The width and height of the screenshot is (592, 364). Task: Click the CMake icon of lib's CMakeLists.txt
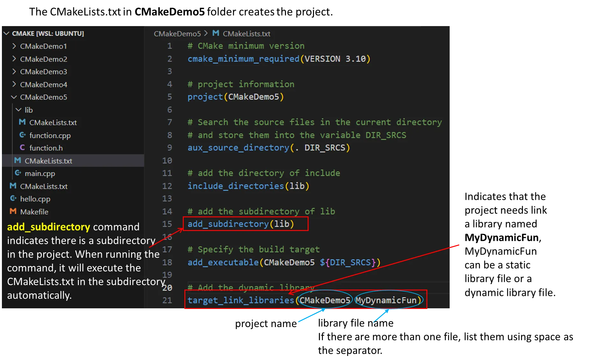[x=22, y=122]
